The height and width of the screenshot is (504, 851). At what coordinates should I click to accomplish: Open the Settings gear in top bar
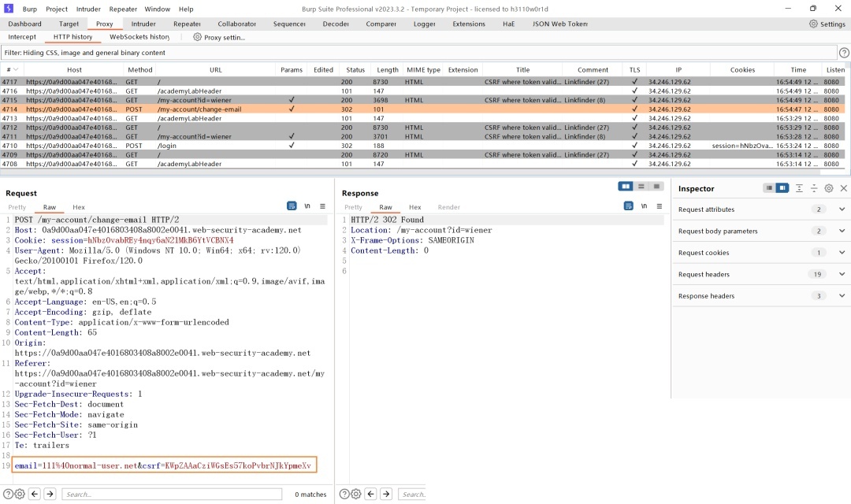[x=827, y=24]
